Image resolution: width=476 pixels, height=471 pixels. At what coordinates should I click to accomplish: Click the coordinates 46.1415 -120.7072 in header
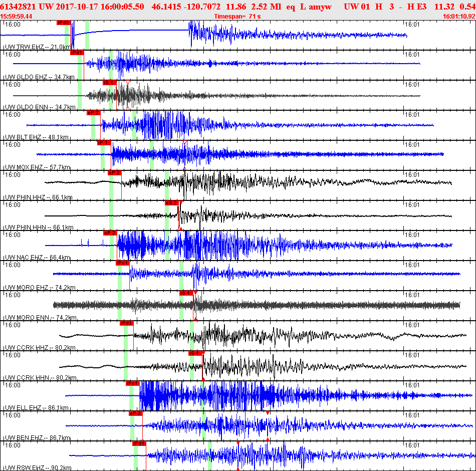click(186, 7)
